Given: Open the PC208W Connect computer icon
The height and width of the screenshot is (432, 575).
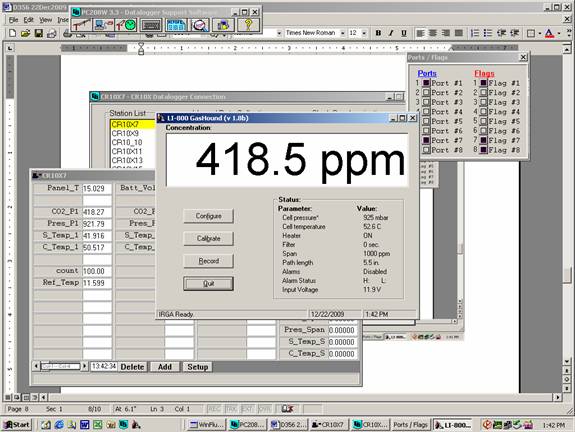Looking at the screenshot, I should (104, 25).
